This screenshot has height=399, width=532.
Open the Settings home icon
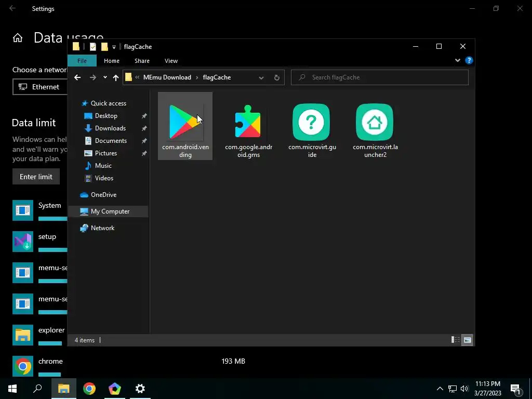click(x=18, y=37)
